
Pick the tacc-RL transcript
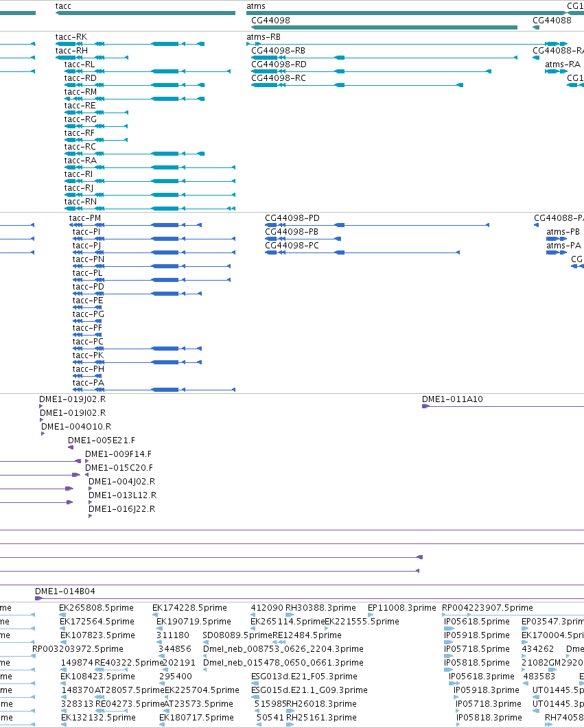tap(148, 71)
